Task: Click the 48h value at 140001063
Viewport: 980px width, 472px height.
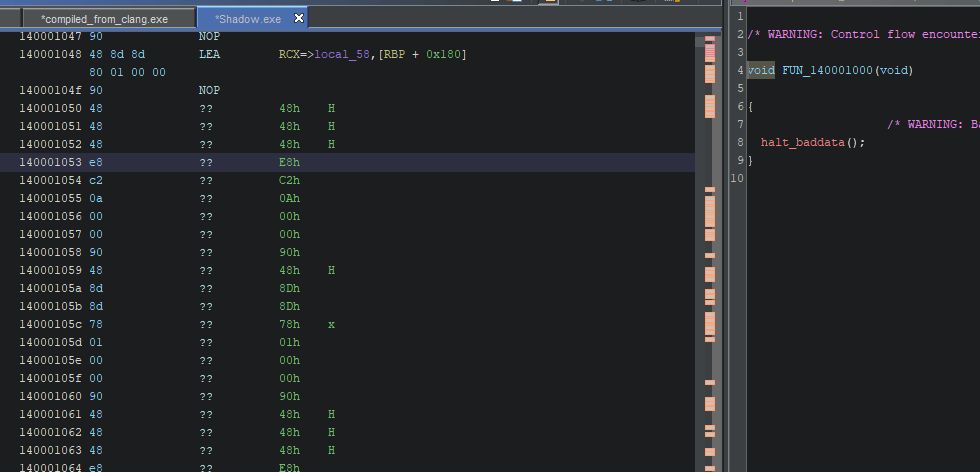Action: coord(289,451)
